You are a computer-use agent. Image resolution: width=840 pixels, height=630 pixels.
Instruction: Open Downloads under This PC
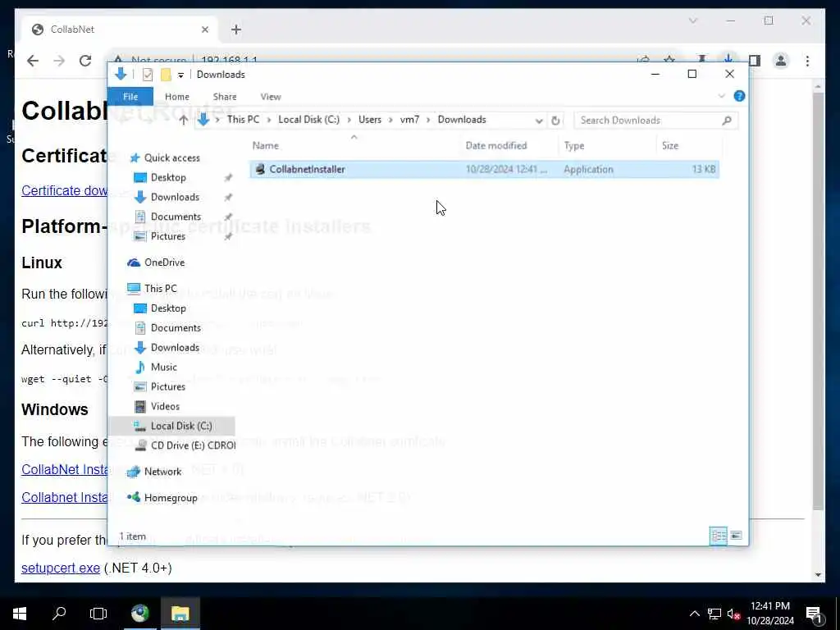pyautogui.click(x=175, y=348)
